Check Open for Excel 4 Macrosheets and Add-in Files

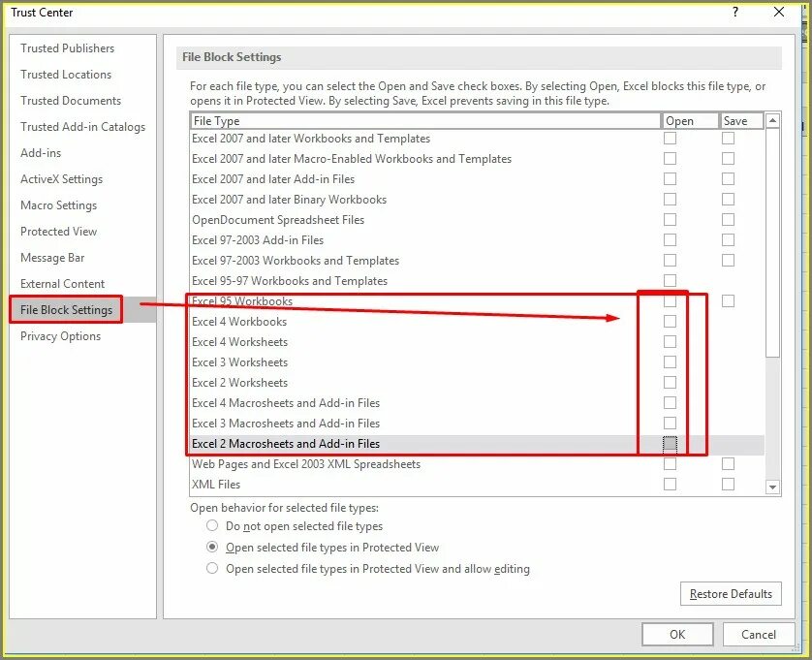click(670, 403)
